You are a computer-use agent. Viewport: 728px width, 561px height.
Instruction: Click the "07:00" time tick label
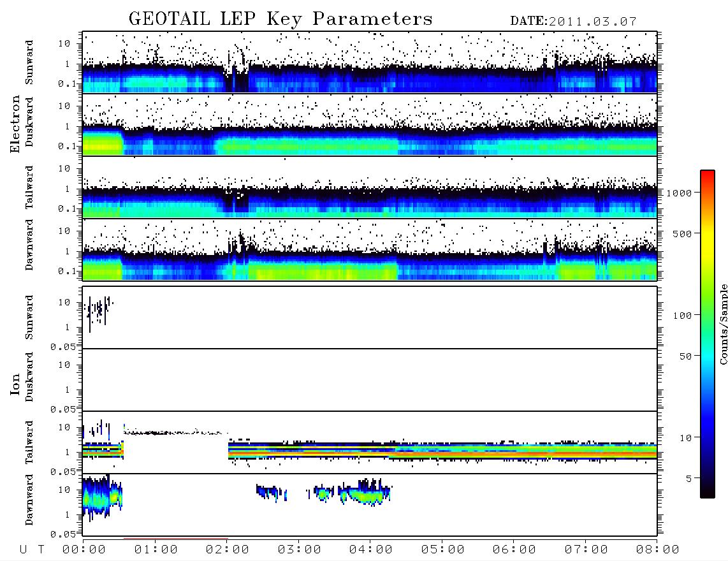coord(586,550)
